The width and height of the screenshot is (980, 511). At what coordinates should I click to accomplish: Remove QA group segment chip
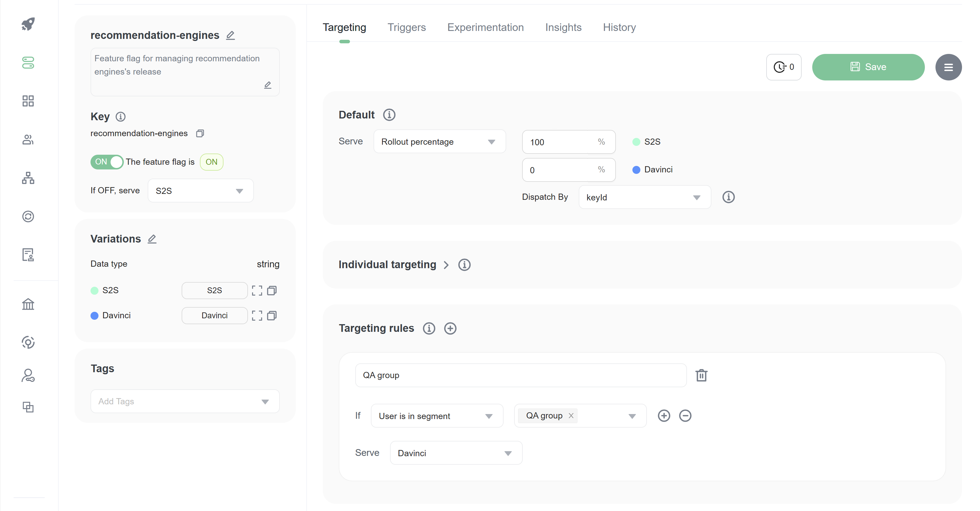pyautogui.click(x=571, y=416)
